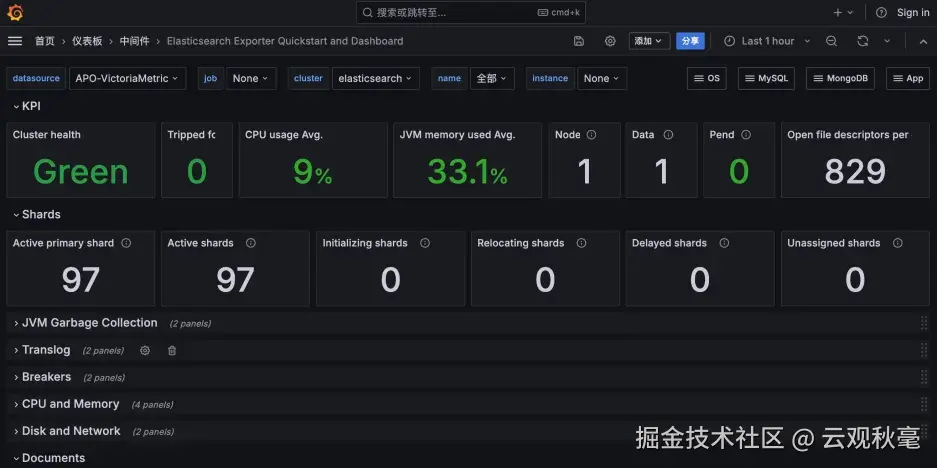Open the job variable dropdown
Image resolution: width=937 pixels, height=468 pixels.
tap(251, 78)
